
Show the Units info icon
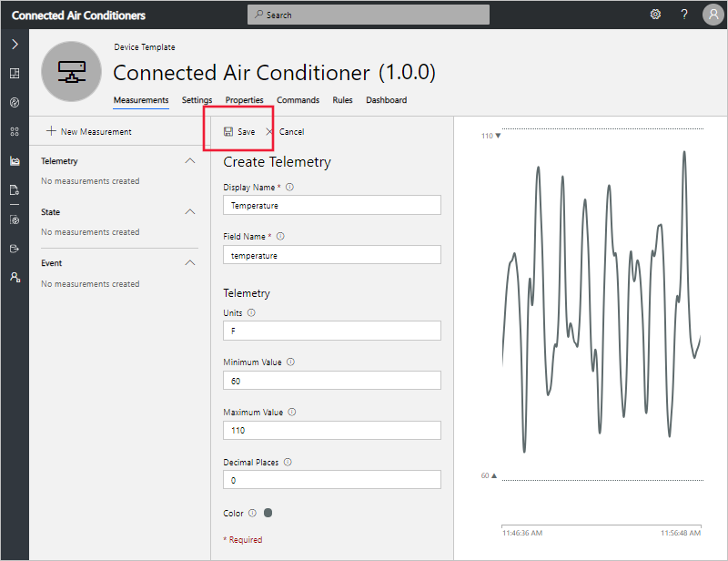pyautogui.click(x=251, y=312)
